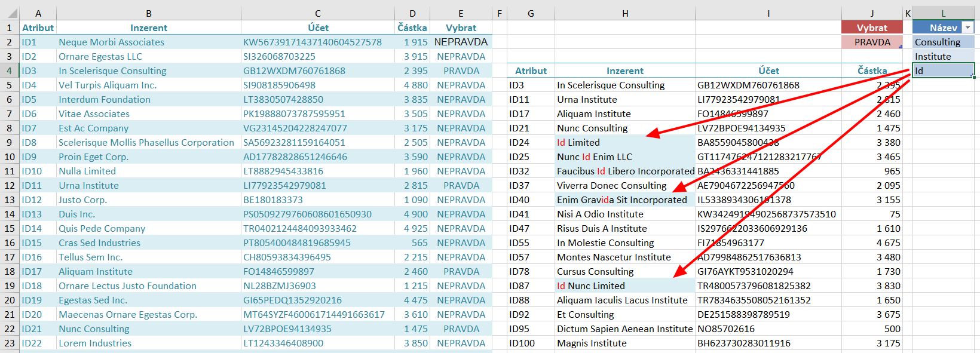Select account KW567391714371406045275­78
Screen dimensions: 980x353
click(318, 42)
